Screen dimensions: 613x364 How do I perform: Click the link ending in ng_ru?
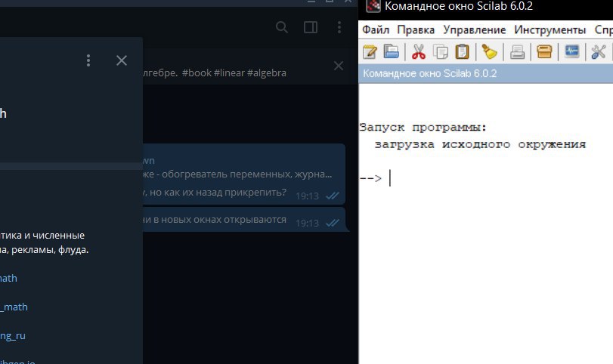13,336
